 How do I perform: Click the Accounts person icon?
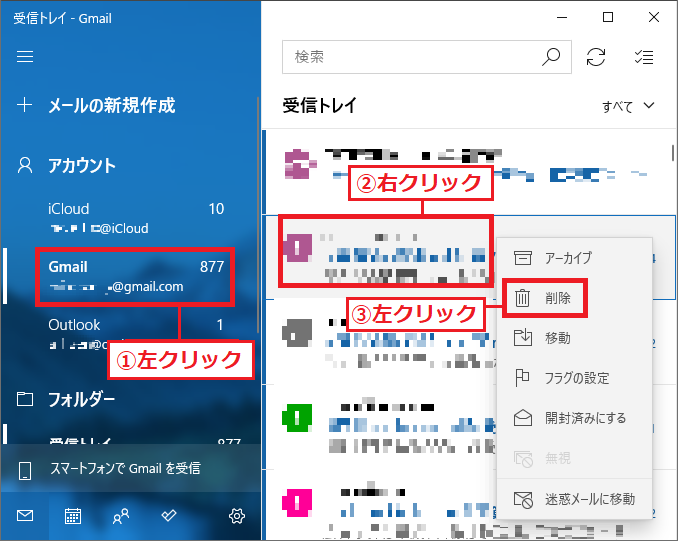(x=25, y=165)
